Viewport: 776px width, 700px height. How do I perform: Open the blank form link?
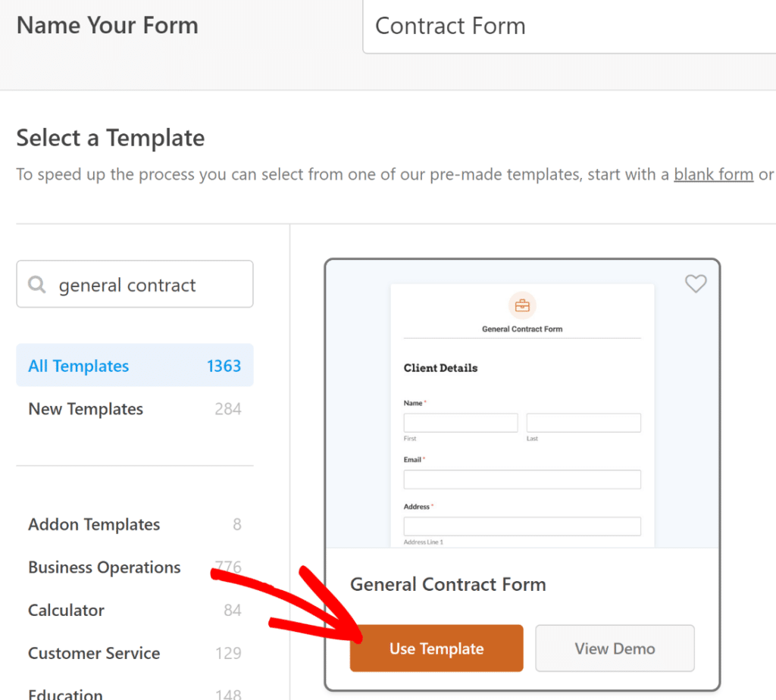click(713, 173)
